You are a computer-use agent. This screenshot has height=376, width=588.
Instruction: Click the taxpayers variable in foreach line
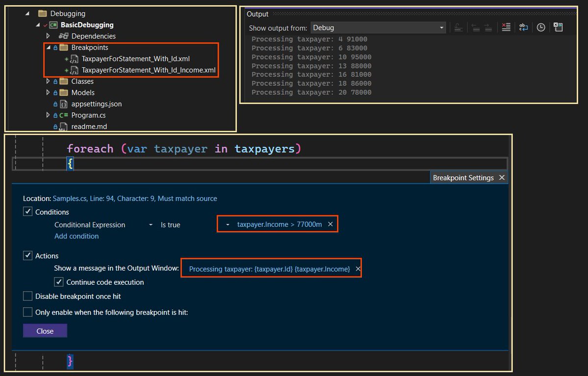264,149
